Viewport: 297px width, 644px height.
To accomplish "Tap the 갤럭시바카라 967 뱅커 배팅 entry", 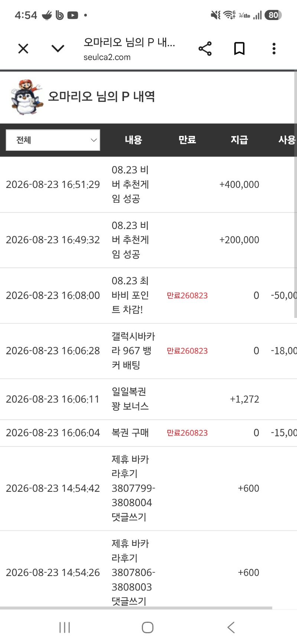I will (x=148, y=351).
